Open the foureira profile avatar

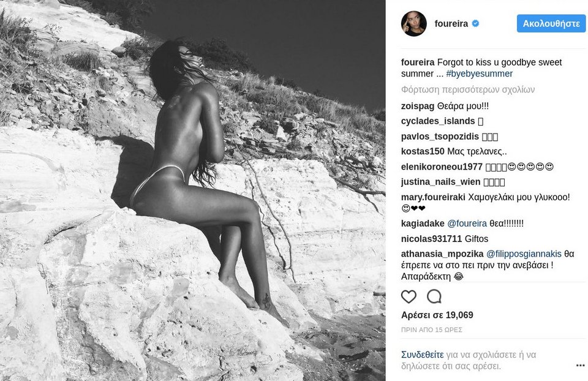tap(414, 24)
